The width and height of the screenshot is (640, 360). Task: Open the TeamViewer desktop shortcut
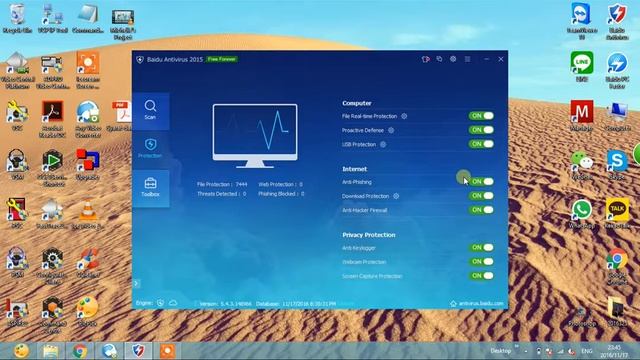click(x=581, y=21)
